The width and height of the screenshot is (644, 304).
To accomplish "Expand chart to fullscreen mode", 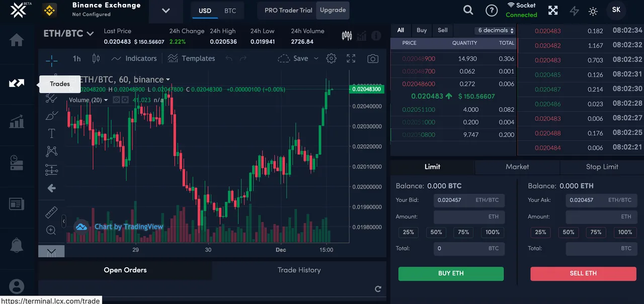I will point(351,58).
